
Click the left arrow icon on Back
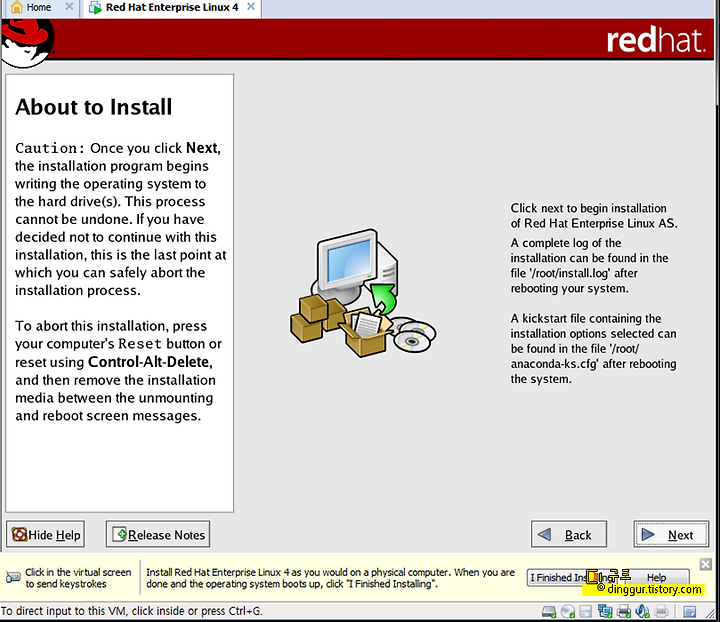[x=544, y=534]
